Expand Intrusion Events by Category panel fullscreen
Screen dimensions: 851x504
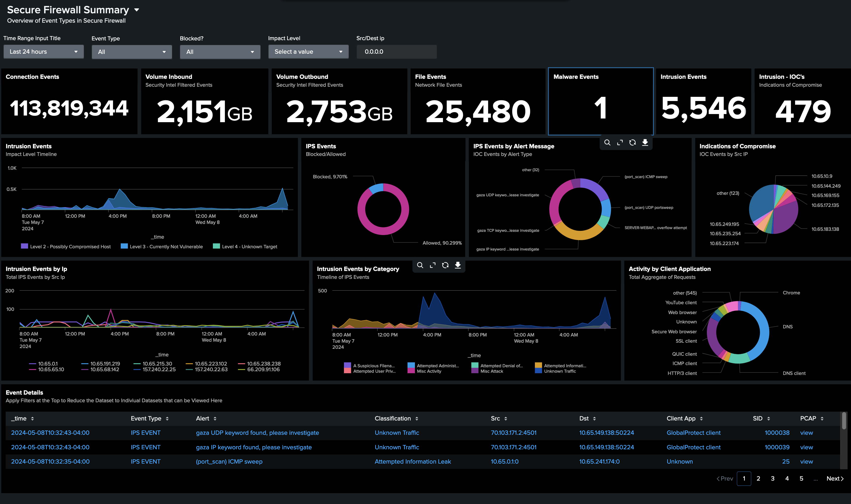pos(433,265)
